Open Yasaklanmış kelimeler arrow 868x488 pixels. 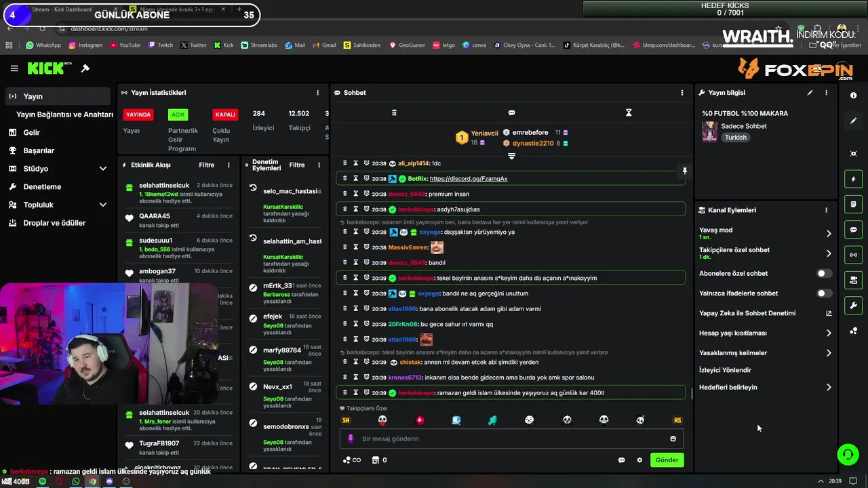828,353
